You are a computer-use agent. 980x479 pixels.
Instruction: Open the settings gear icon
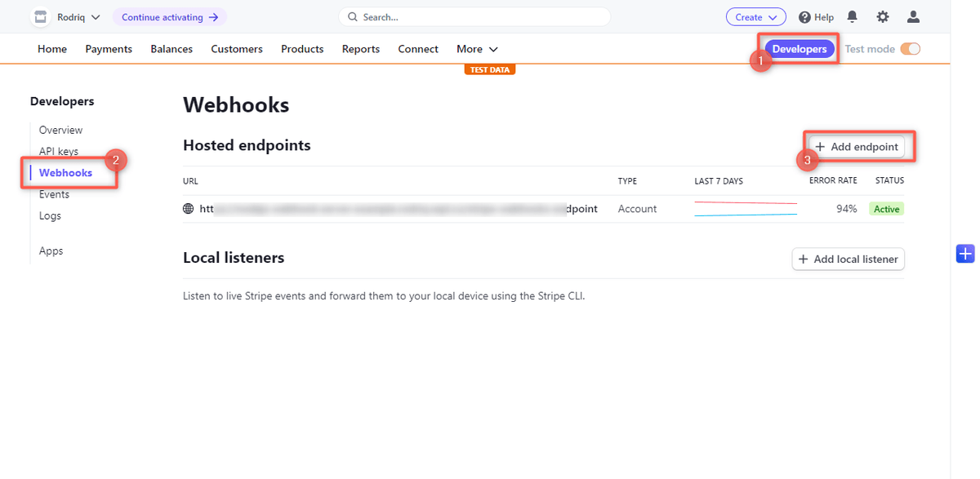[x=882, y=16]
